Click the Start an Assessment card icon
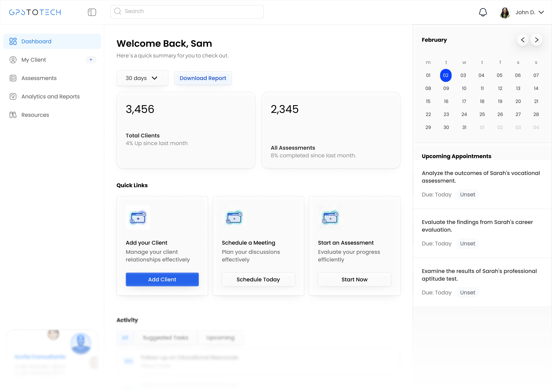552x392 pixels. 330,217
